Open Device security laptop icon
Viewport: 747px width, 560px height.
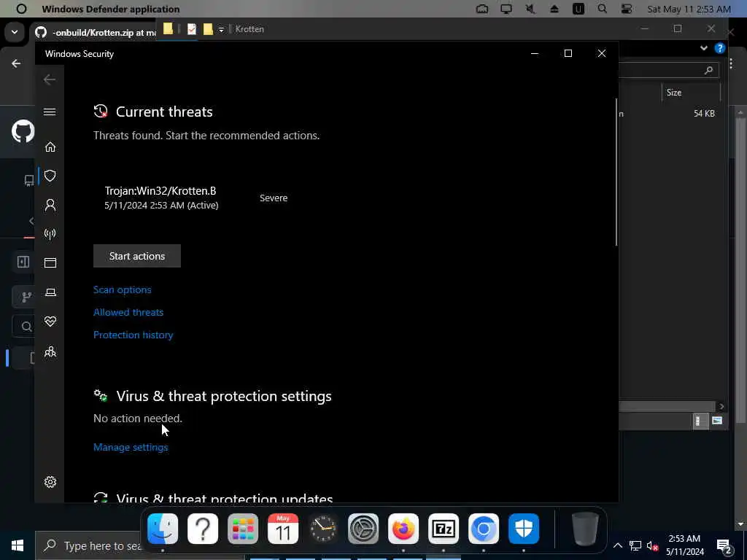pyautogui.click(x=50, y=292)
